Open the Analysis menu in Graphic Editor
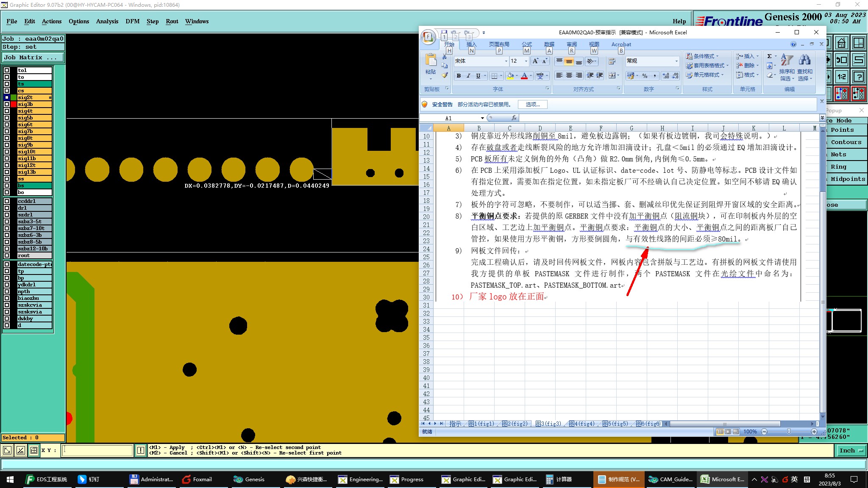Screen dimensions: 868x488 pyautogui.click(x=107, y=21)
